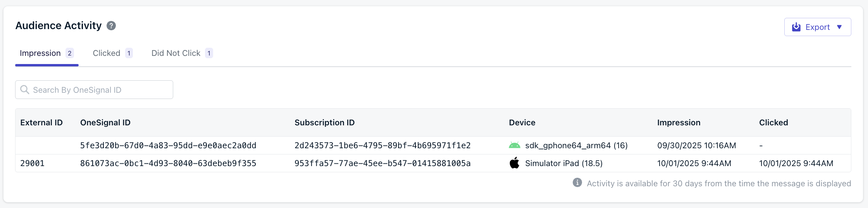Click the Impression column header
This screenshot has width=868, height=208.
(679, 123)
